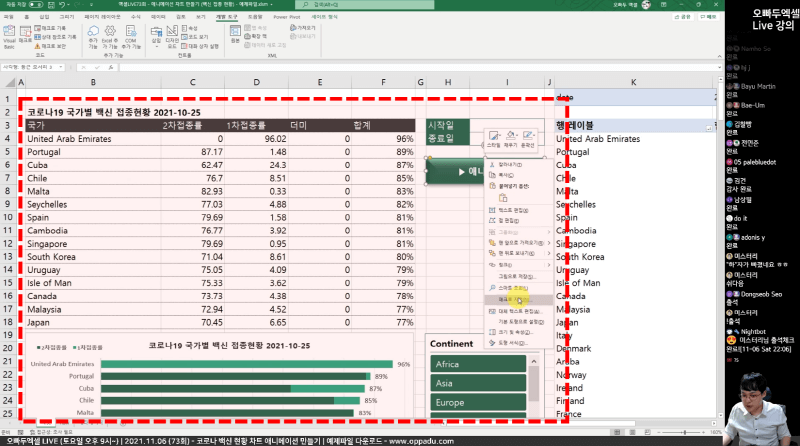Screen dimensions: 800x446
Task: Click XML Import (가져오기)
Action: click(x=303, y=28)
